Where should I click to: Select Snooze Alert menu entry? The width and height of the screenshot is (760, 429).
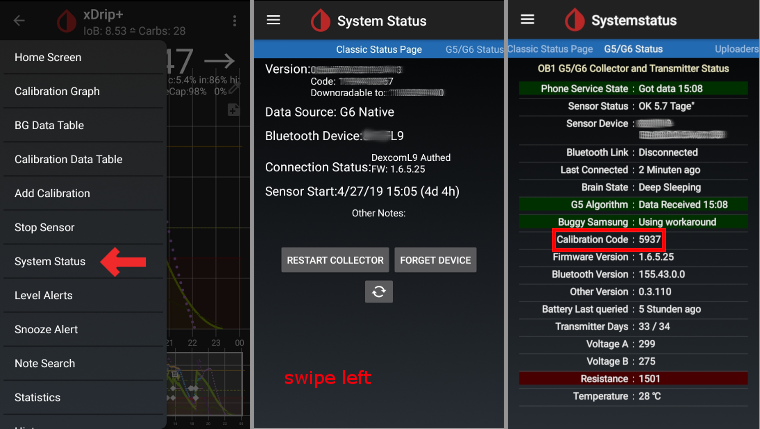[x=83, y=329]
